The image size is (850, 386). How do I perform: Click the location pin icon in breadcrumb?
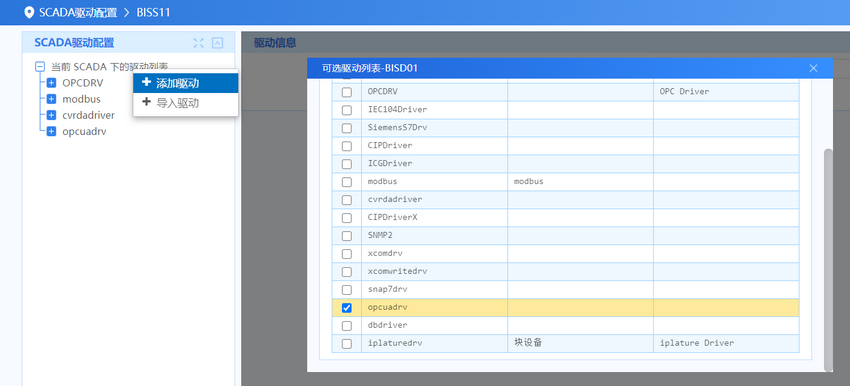(29, 12)
